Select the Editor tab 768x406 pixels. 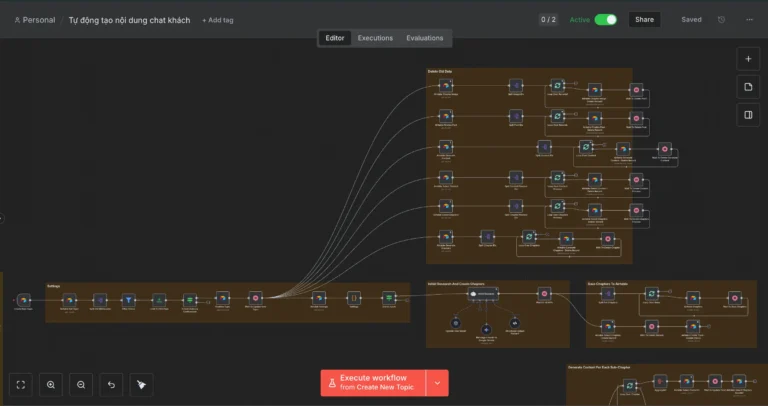click(335, 38)
